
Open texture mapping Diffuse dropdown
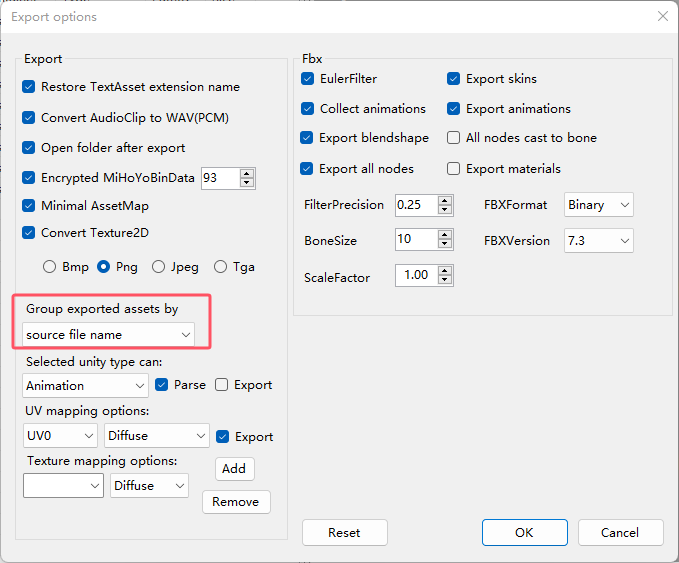(x=149, y=485)
